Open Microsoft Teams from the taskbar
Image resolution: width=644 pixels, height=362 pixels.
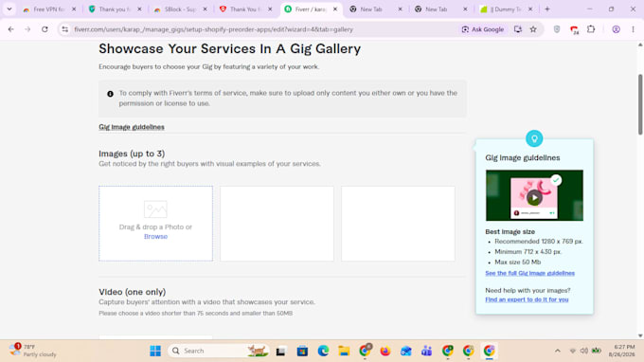(427, 351)
